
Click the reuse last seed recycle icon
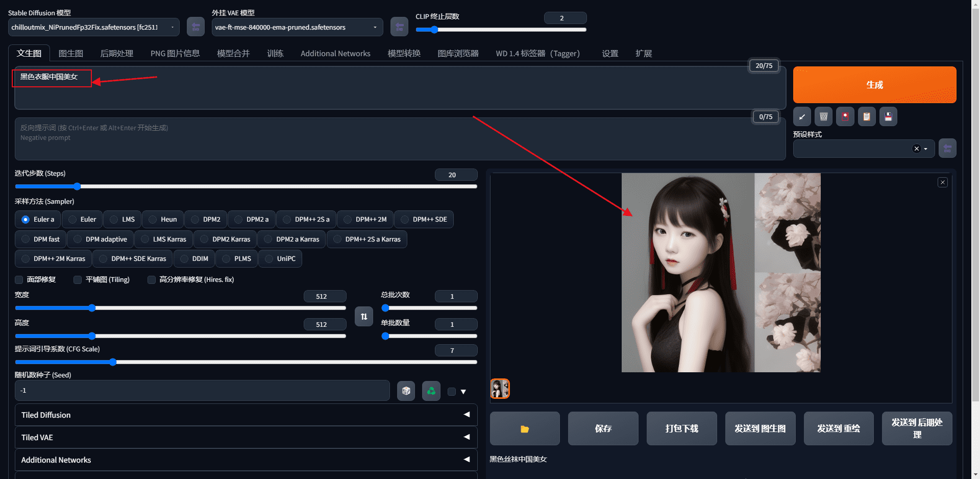(431, 391)
